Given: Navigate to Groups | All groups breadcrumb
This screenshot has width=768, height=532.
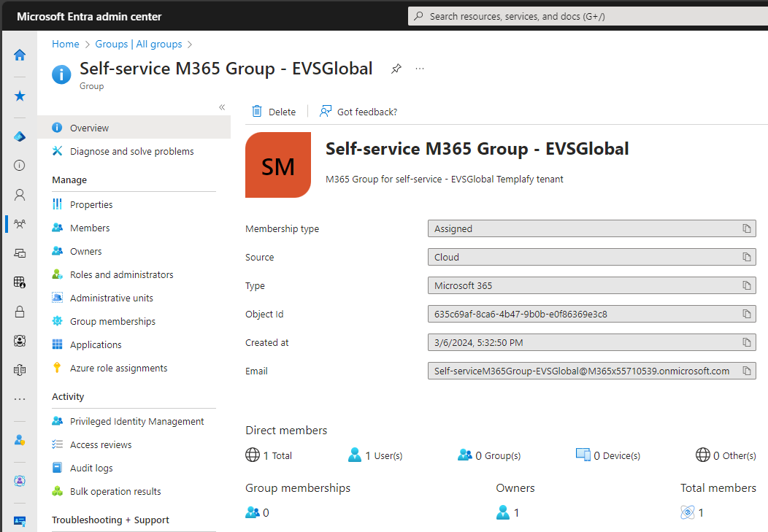Looking at the screenshot, I should tap(139, 44).
